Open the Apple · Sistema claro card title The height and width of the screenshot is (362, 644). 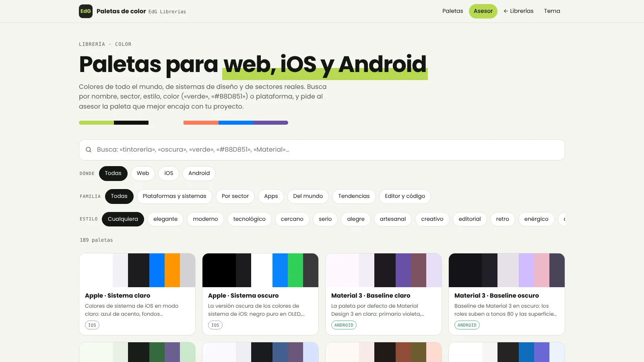[x=118, y=296]
